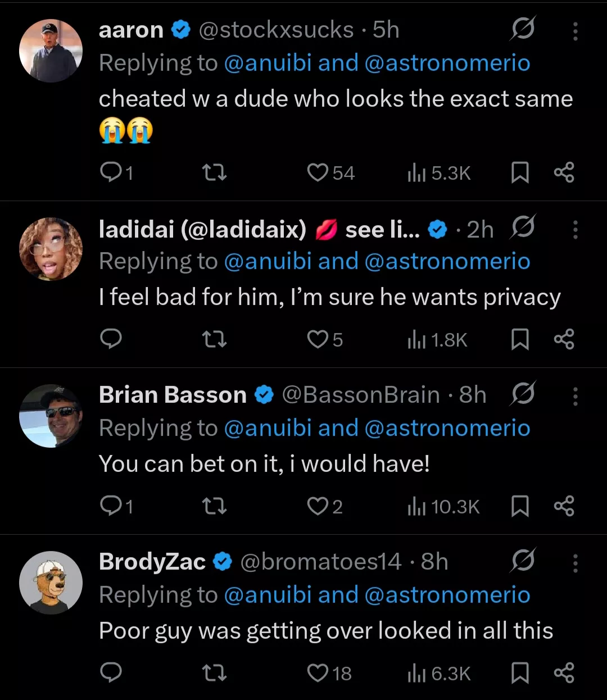Like aaron's tweet with 54 likes
The height and width of the screenshot is (700, 607).
[318, 172]
